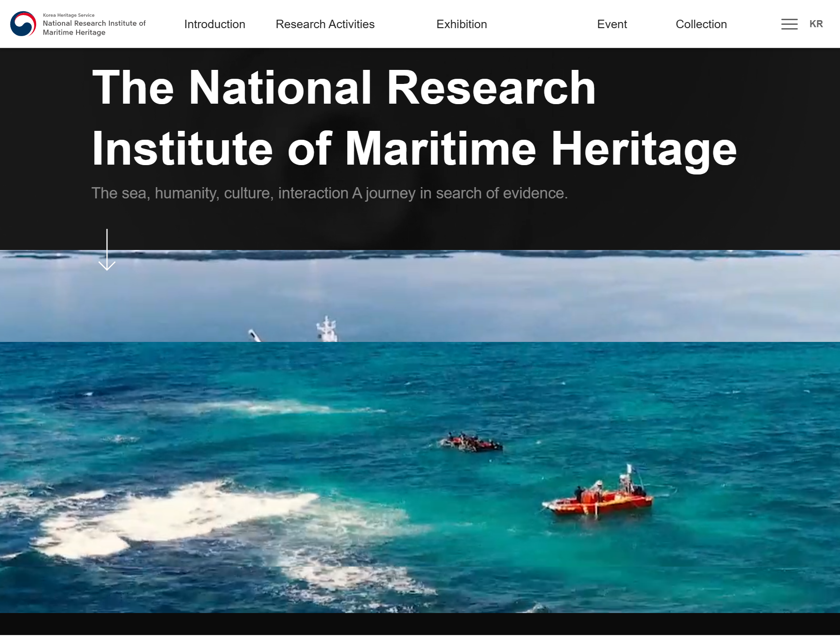
Task: Open the Collection menu
Action: coord(701,24)
